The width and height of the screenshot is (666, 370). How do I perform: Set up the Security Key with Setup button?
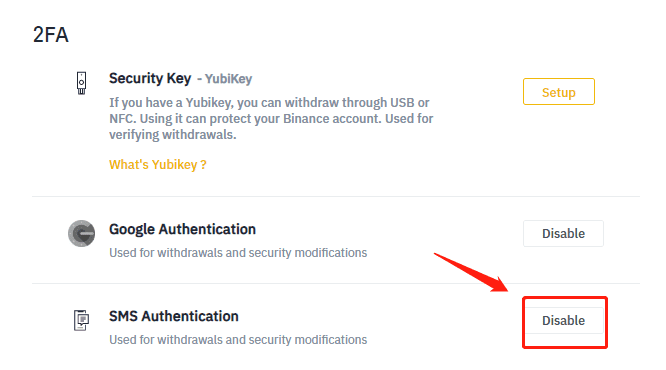(x=559, y=91)
